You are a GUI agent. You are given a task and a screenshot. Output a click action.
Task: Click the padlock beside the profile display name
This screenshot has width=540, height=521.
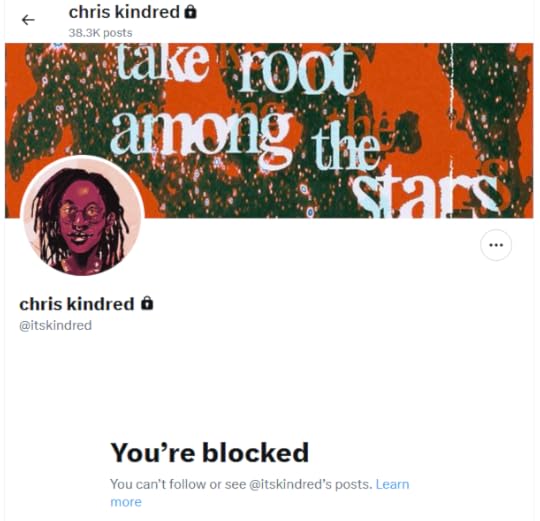(147, 303)
